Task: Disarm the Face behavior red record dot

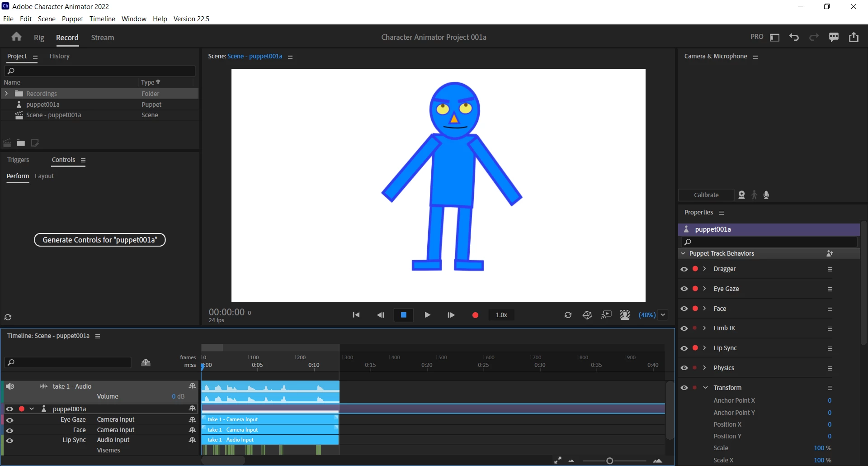Action: tap(695, 308)
